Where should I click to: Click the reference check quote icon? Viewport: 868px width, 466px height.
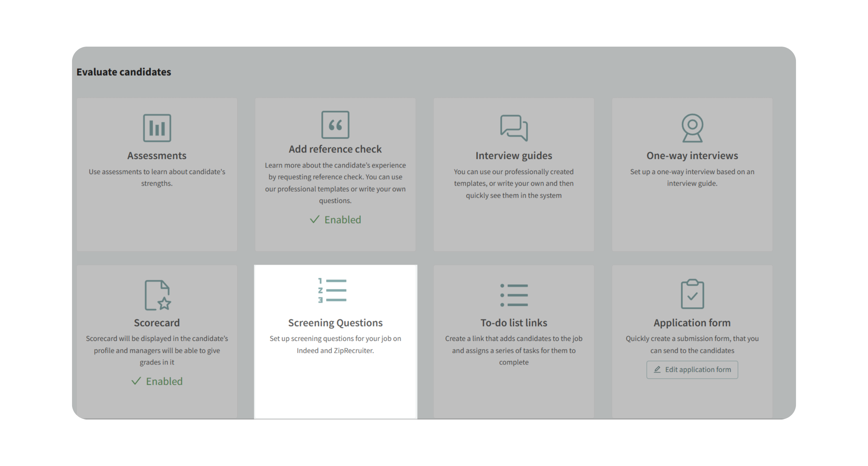tap(335, 125)
